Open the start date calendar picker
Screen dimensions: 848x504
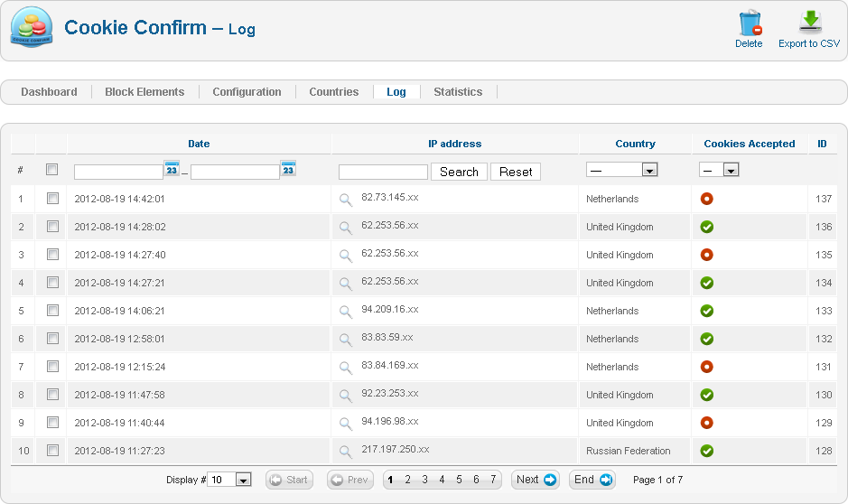pyautogui.click(x=172, y=169)
